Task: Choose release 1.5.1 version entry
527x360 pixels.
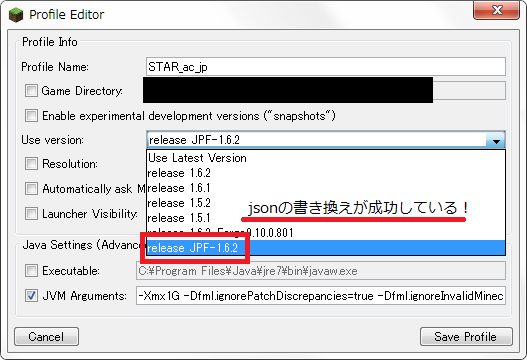Action: [x=326, y=218]
